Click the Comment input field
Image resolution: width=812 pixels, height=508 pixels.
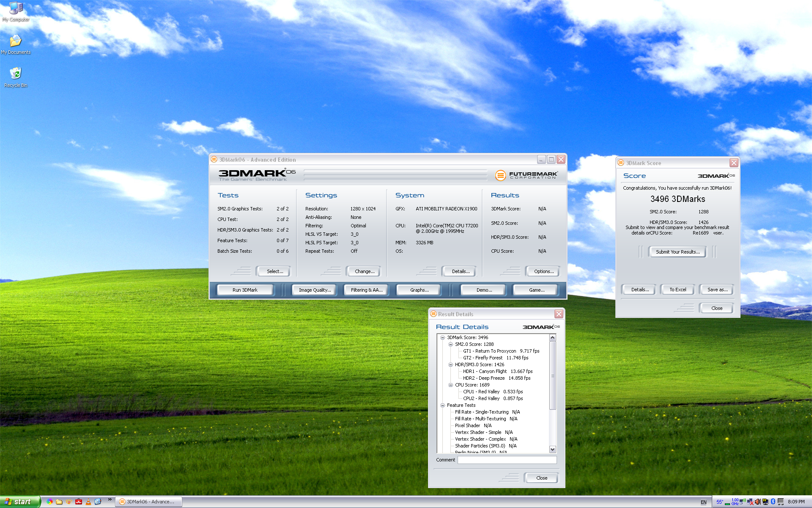[x=507, y=460]
